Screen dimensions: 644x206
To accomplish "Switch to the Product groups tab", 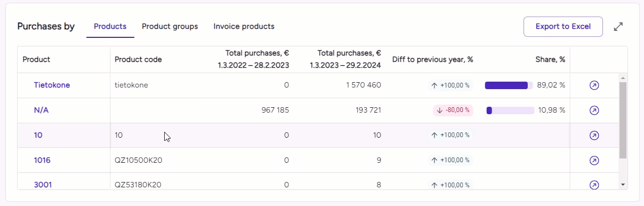I will point(170,26).
